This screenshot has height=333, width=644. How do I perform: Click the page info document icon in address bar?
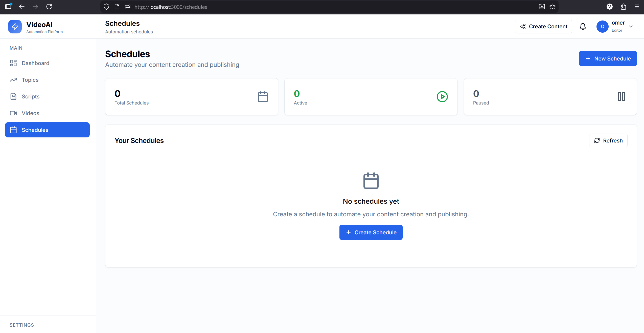tap(117, 7)
